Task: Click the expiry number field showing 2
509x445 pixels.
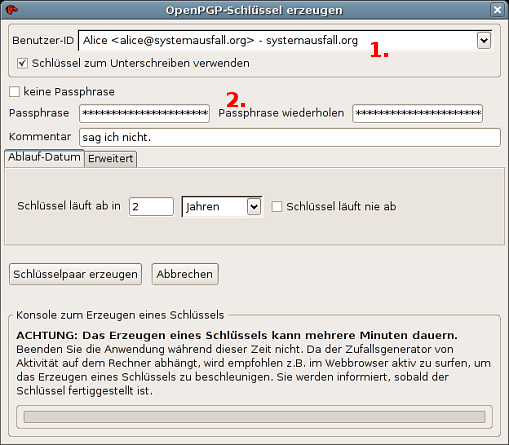Action: [151, 207]
